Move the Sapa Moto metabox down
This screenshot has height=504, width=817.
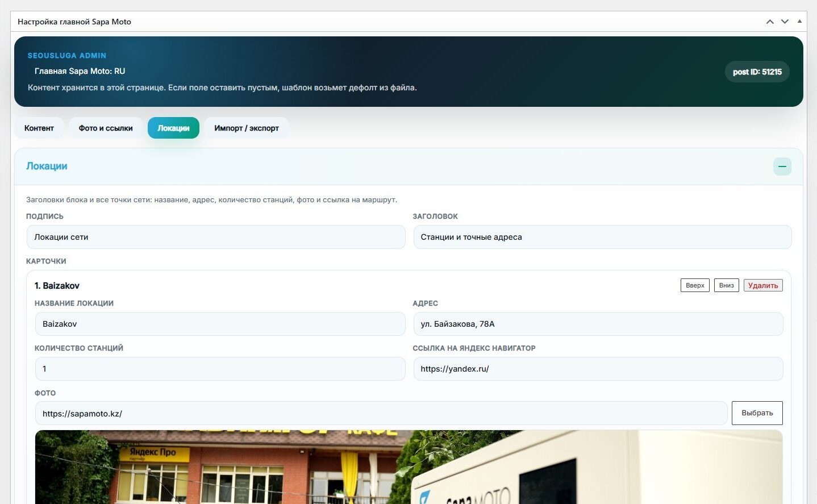point(785,22)
